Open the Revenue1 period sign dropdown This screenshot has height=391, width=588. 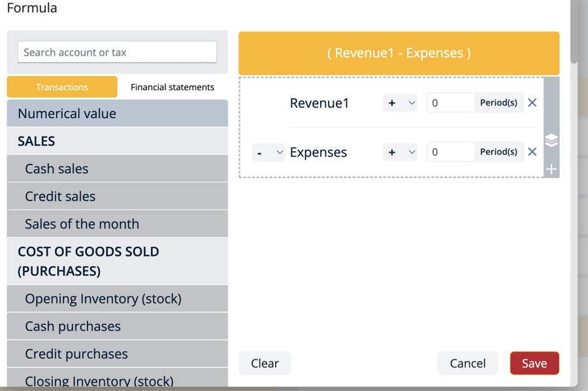400,102
